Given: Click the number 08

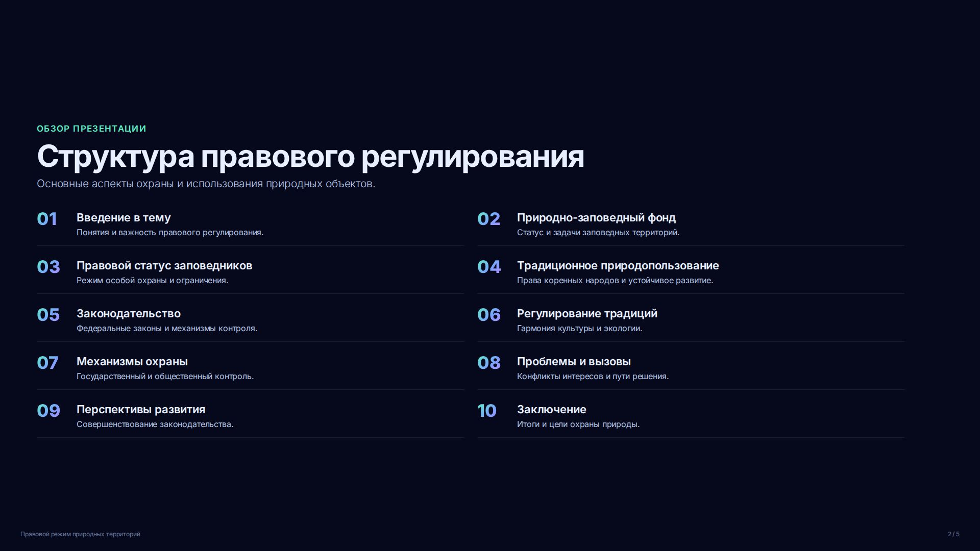Looking at the screenshot, I should [488, 363].
